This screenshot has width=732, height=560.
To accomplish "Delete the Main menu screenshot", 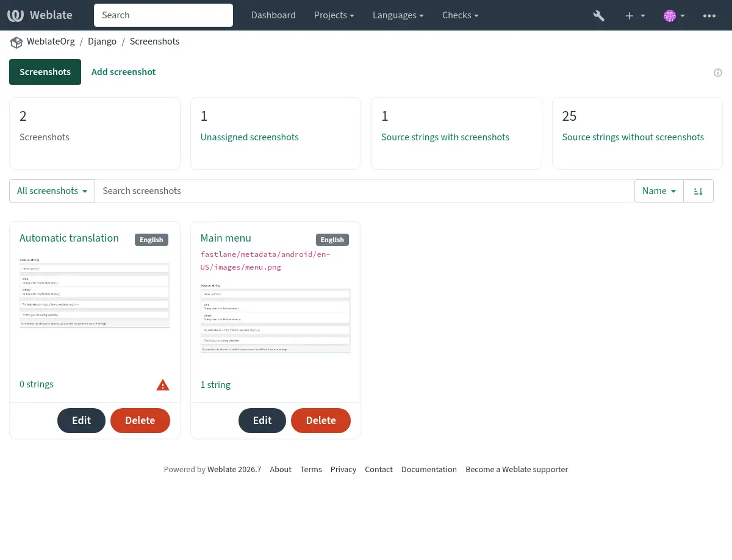I will click(321, 420).
